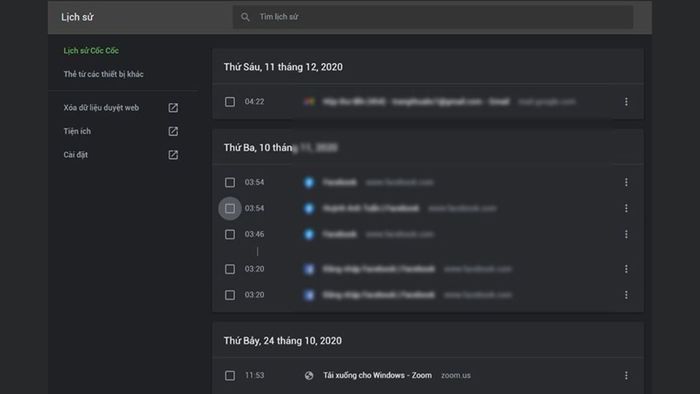
Task: Tick checkbox for last 03:20 entry
Action: click(230, 295)
